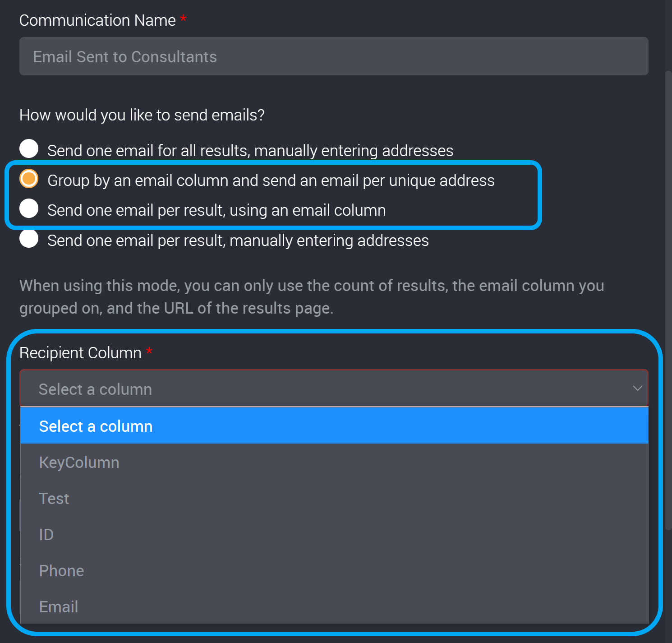Click the red asterisk beside Recipient Column
Viewport: 672px width, 643px height.
click(x=149, y=352)
